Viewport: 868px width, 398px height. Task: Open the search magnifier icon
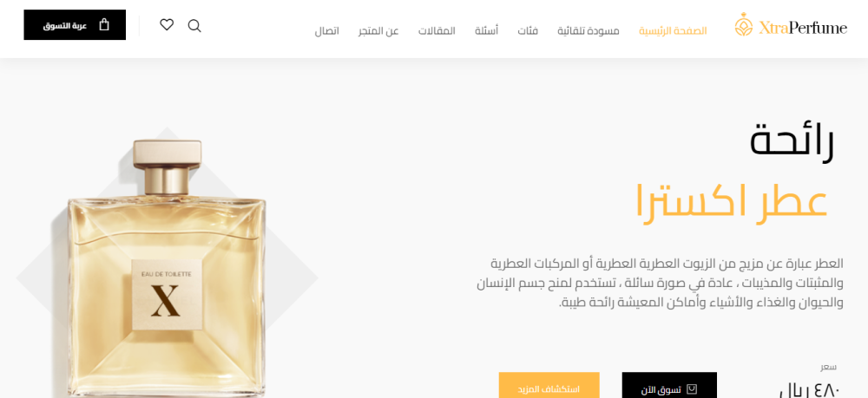tap(194, 25)
